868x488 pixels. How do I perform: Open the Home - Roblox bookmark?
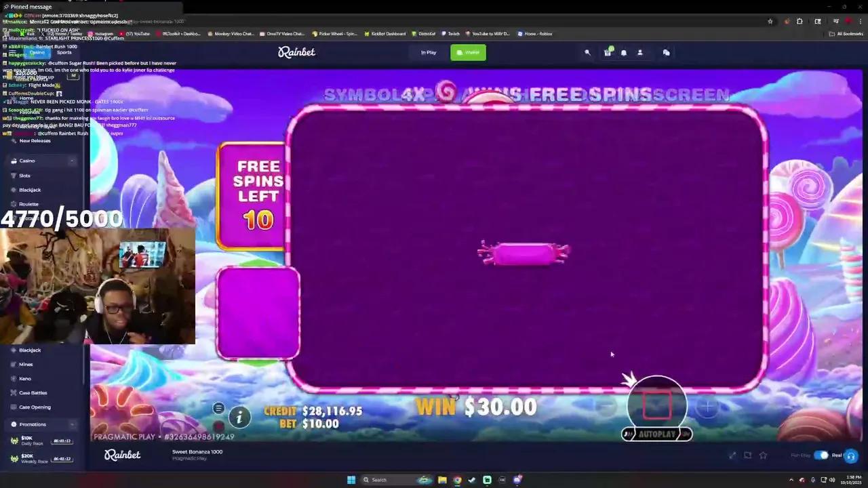536,34
